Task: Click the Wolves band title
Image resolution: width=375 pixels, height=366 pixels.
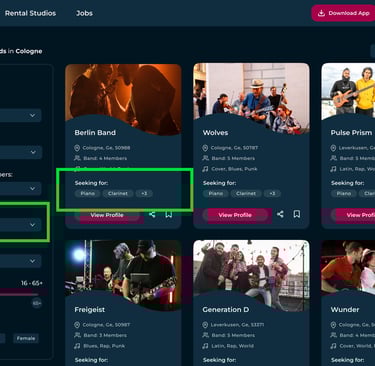Action: 215,133
